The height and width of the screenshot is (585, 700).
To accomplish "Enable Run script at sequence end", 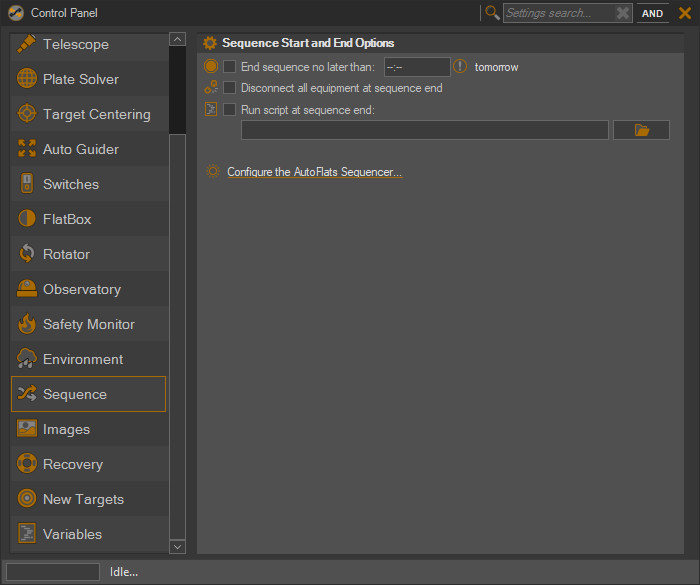I will coord(229,109).
